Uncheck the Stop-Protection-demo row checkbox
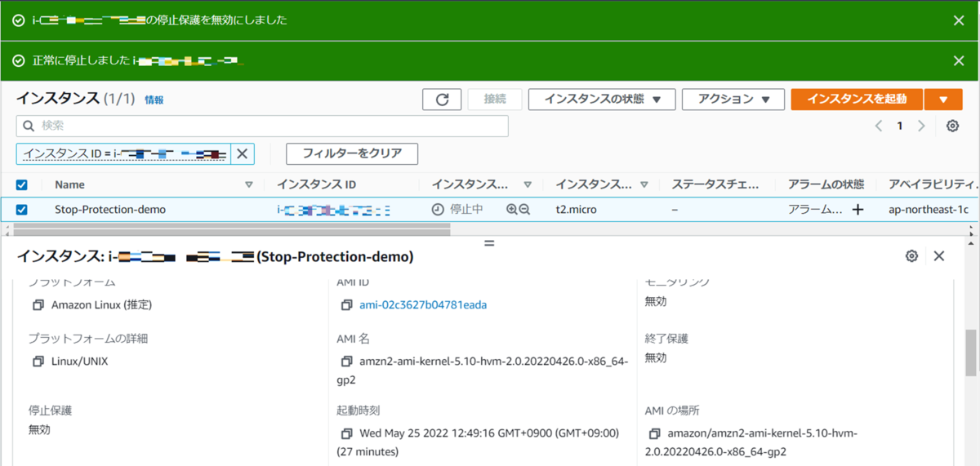Screen dimensions: 980x466 22,210
